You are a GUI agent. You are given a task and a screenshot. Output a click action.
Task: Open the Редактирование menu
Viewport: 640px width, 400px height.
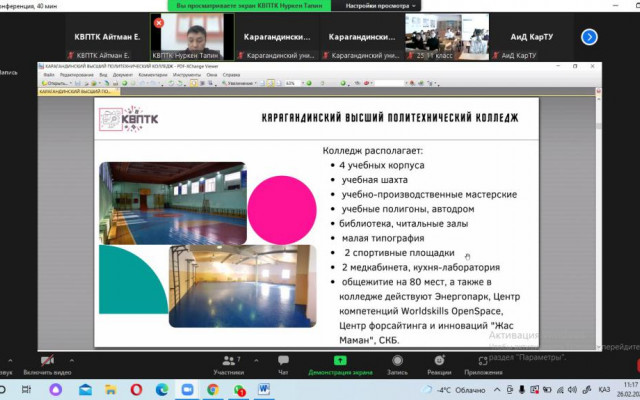click(77, 75)
